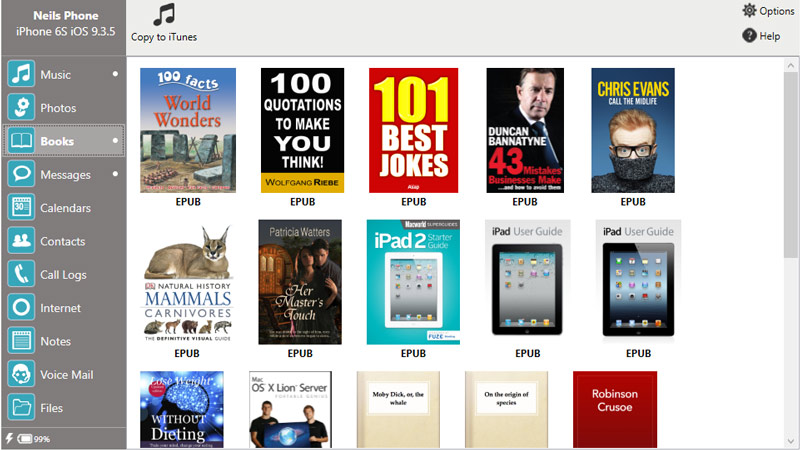Select the Photos label in sidebar
This screenshot has width=800, height=450.
point(58,108)
